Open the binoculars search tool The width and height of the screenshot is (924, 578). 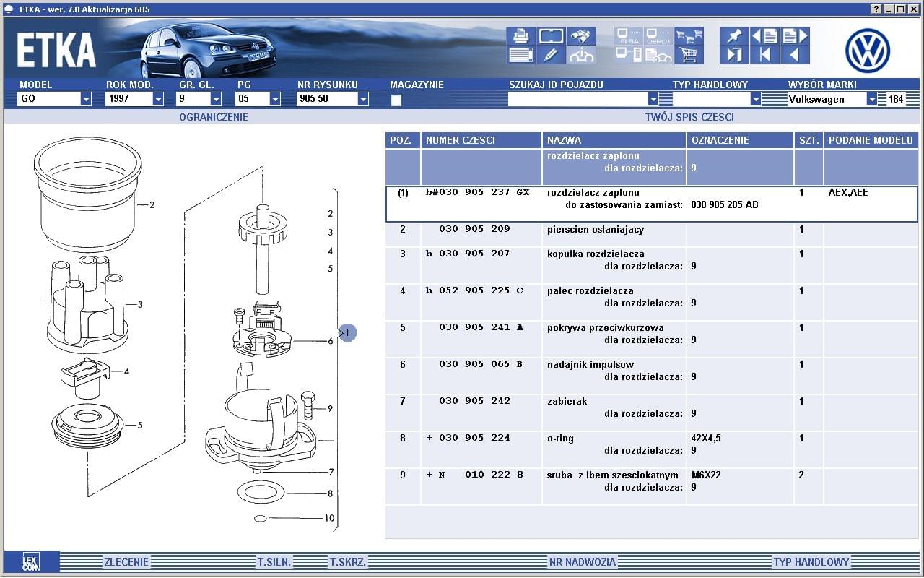click(x=581, y=36)
